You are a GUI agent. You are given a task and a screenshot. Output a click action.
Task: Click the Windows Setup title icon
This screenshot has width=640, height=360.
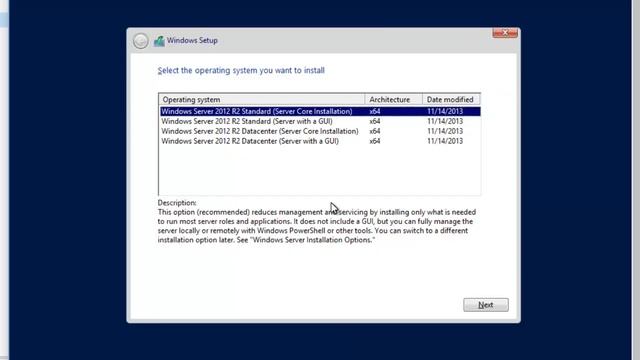pyautogui.click(x=159, y=41)
